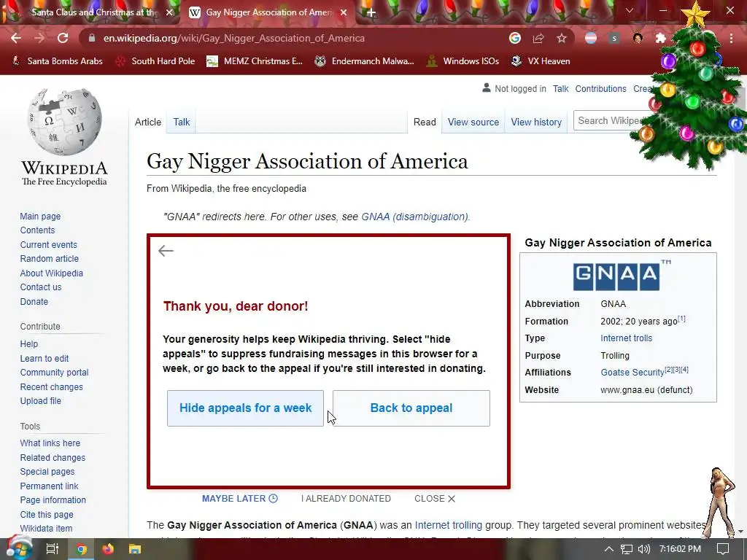This screenshot has height=560, width=747.
Task: Open Random article in the sidebar
Action: pyautogui.click(x=49, y=259)
